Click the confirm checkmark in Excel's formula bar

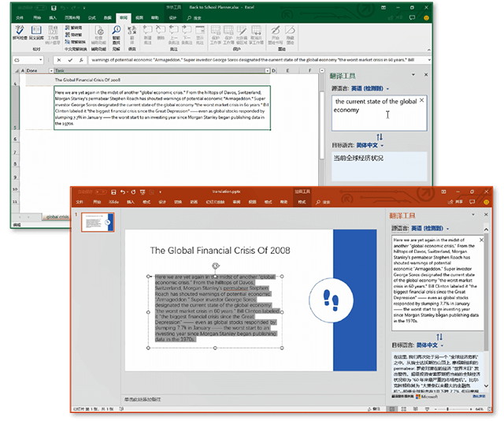[x=70, y=60]
